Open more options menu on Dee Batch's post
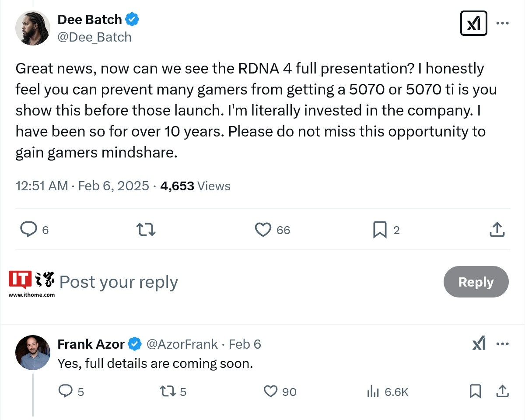 (x=502, y=23)
